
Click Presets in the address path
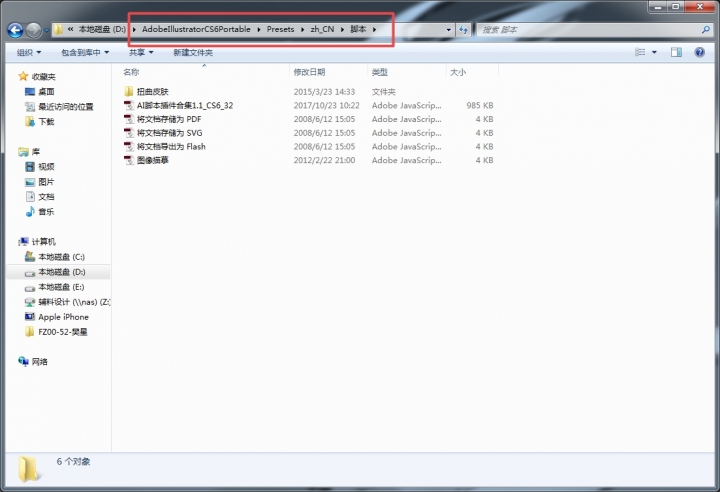[281, 30]
